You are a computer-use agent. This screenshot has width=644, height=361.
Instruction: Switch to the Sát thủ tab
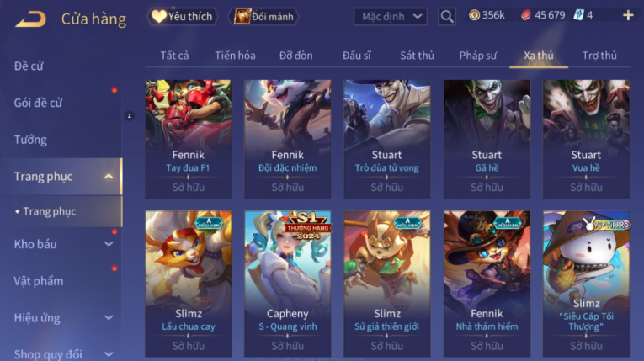click(417, 56)
